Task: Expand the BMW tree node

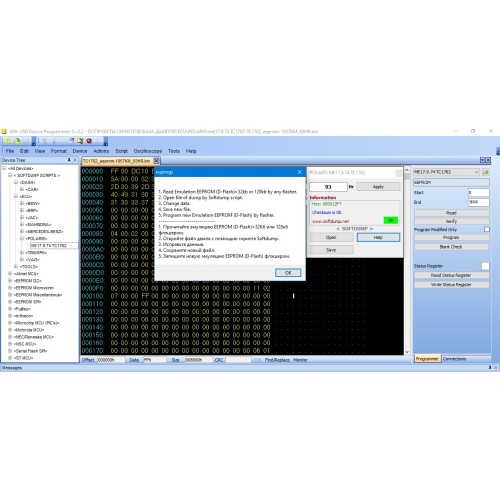Action: pos(22,203)
